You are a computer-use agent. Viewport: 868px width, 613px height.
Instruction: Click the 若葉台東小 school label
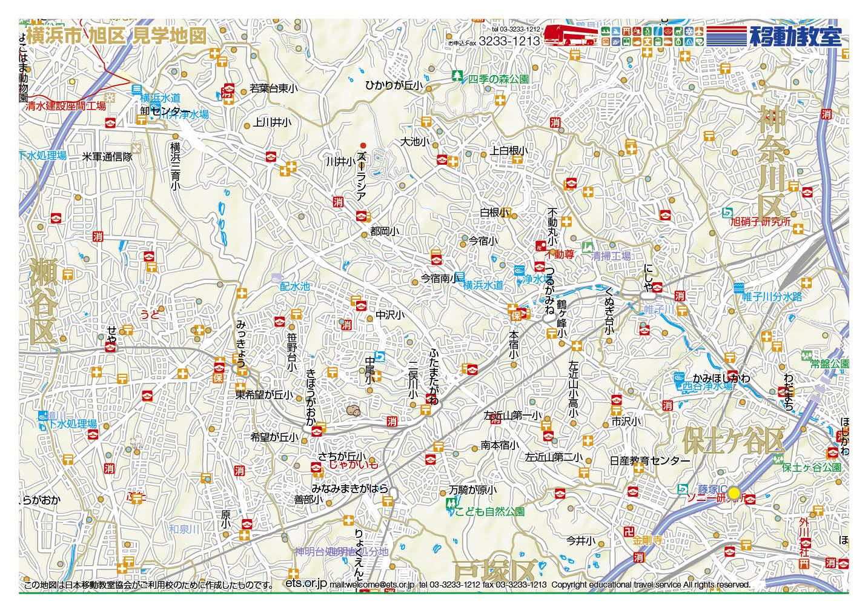274,88
